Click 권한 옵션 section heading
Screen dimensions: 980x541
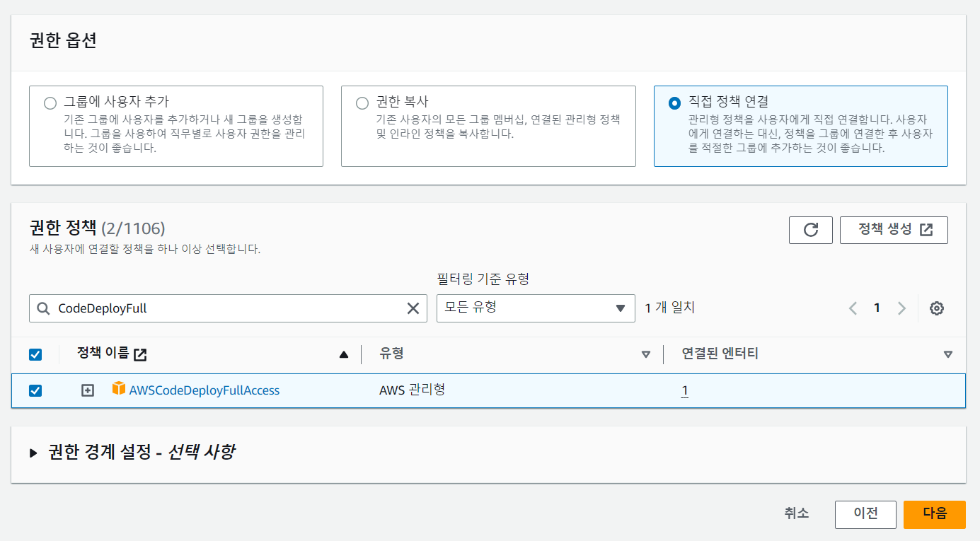63,40
